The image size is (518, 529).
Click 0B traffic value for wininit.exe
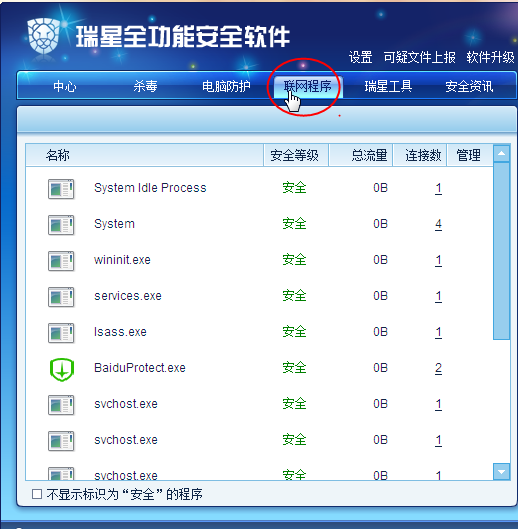(x=380, y=260)
